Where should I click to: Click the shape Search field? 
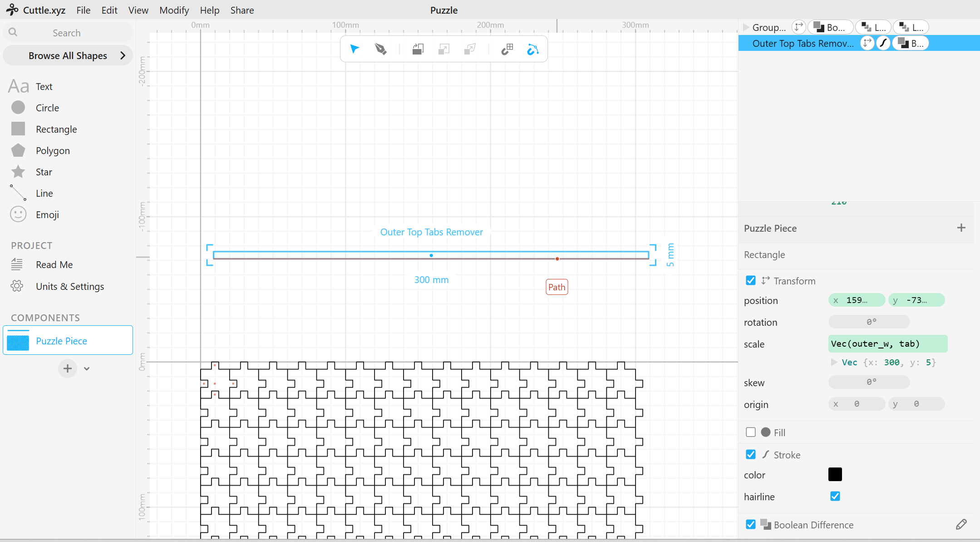coord(68,32)
